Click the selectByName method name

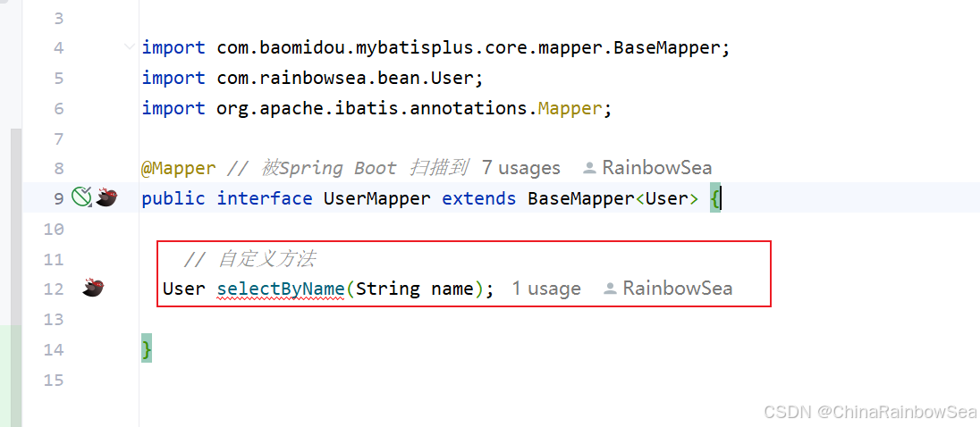point(281,289)
